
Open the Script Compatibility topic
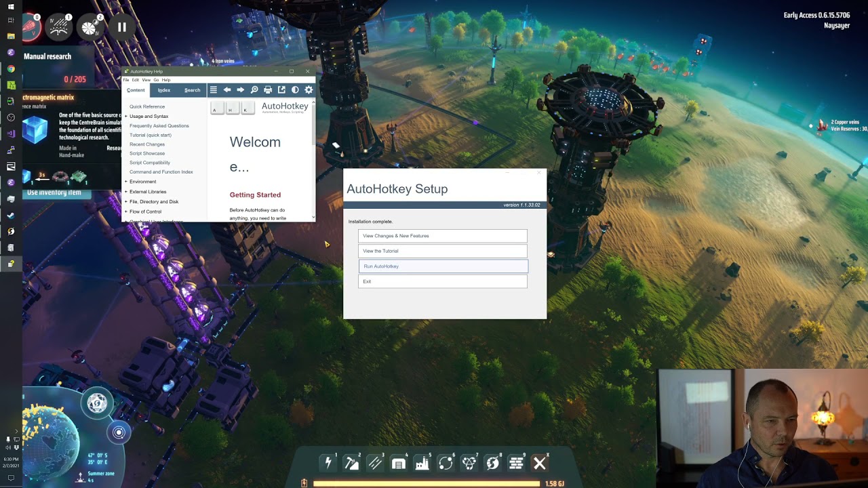(x=150, y=163)
